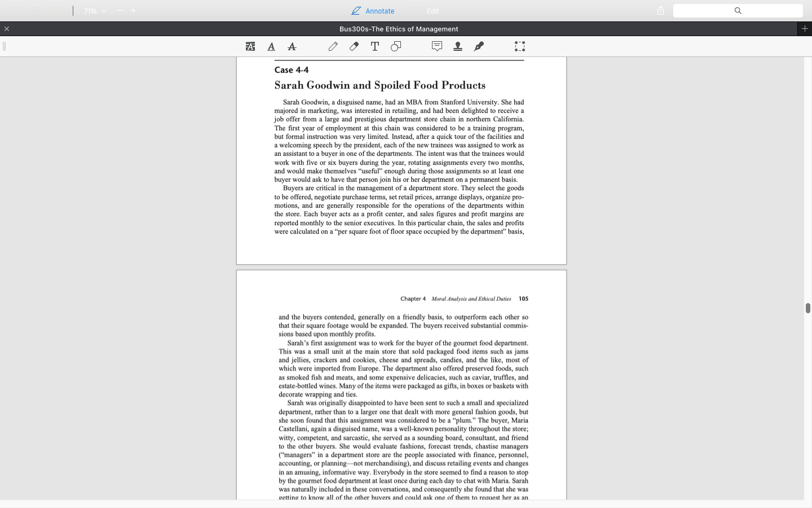Add a Note comment
This screenshot has height=508, width=812.
[x=437, y=46]
